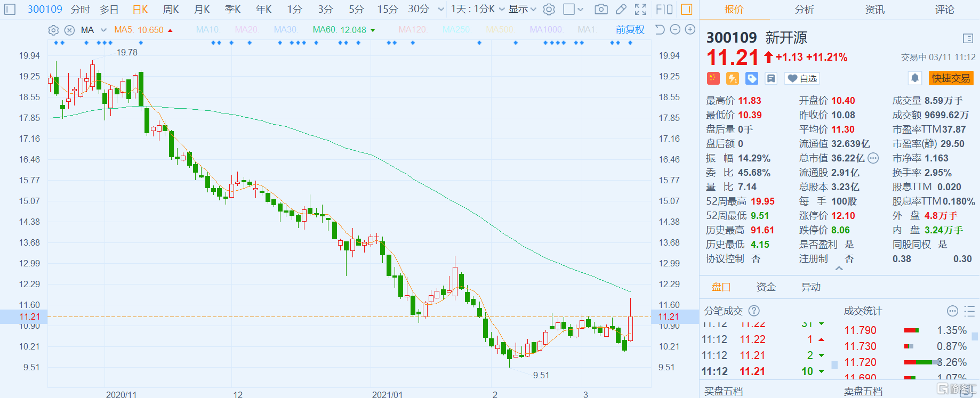Image resolution: width=980 pixels, height=398 pixels.
Task: Click the China market flag icon
Action: [713, 78]
